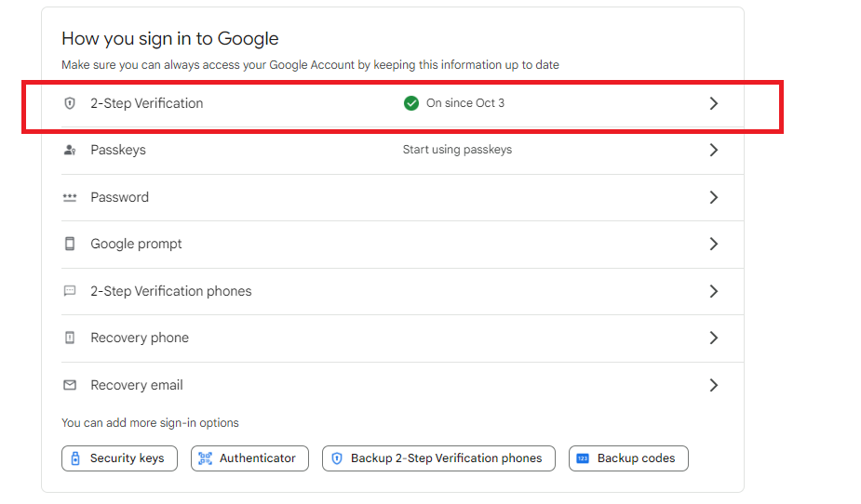Click the Password dots icon
This screenshot has width=861, height=504.
pos(69,197)
